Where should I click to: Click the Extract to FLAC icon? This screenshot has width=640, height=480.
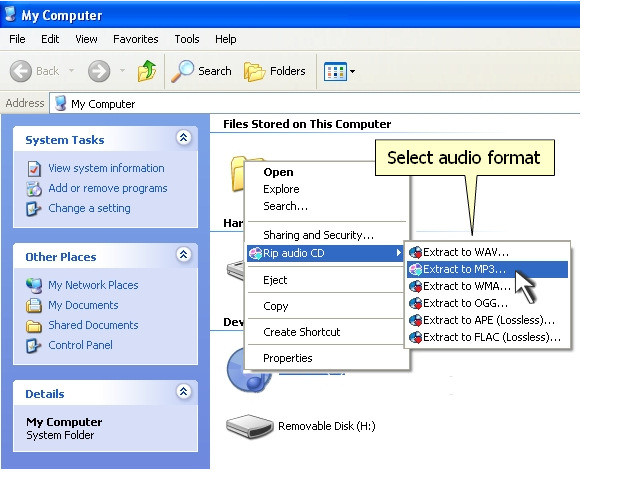(416, 338)
